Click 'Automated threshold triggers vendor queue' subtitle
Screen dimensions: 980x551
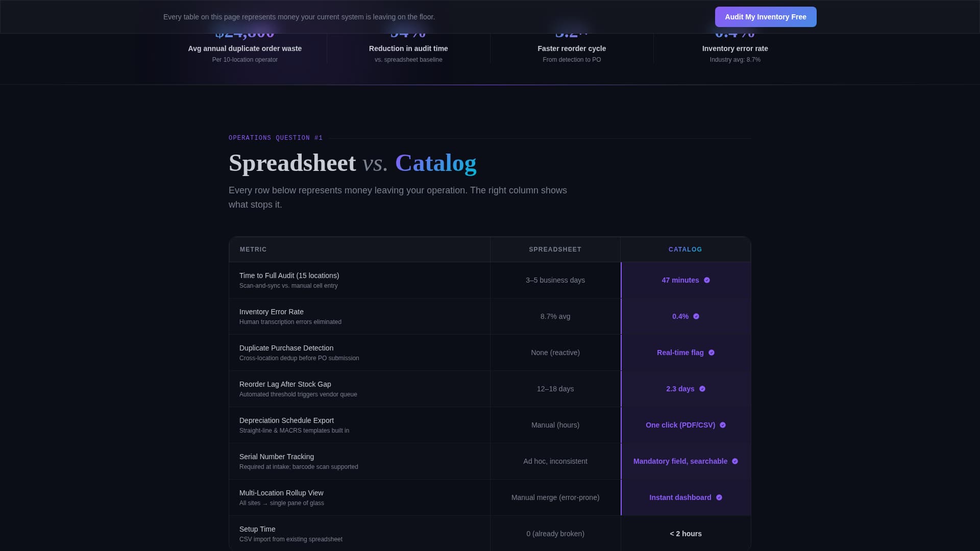[298, 394]
